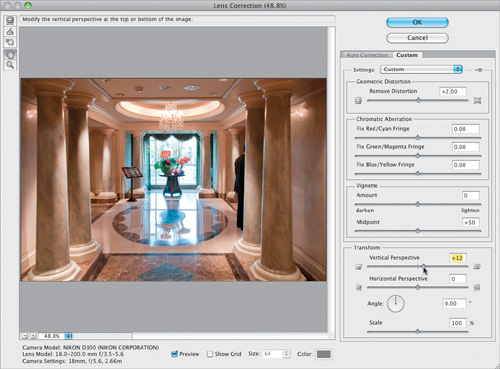Click the Cancel button

pos(417,38)
